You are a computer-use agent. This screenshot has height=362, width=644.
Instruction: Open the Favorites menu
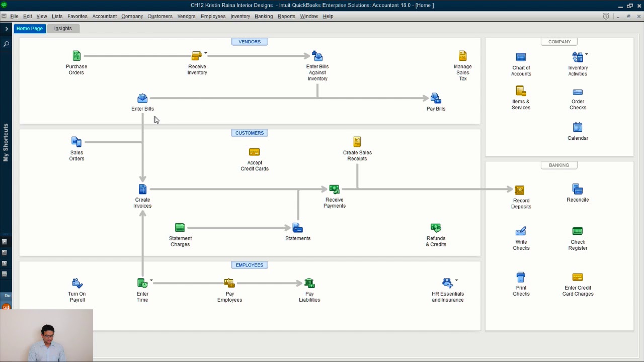(77, 16)
